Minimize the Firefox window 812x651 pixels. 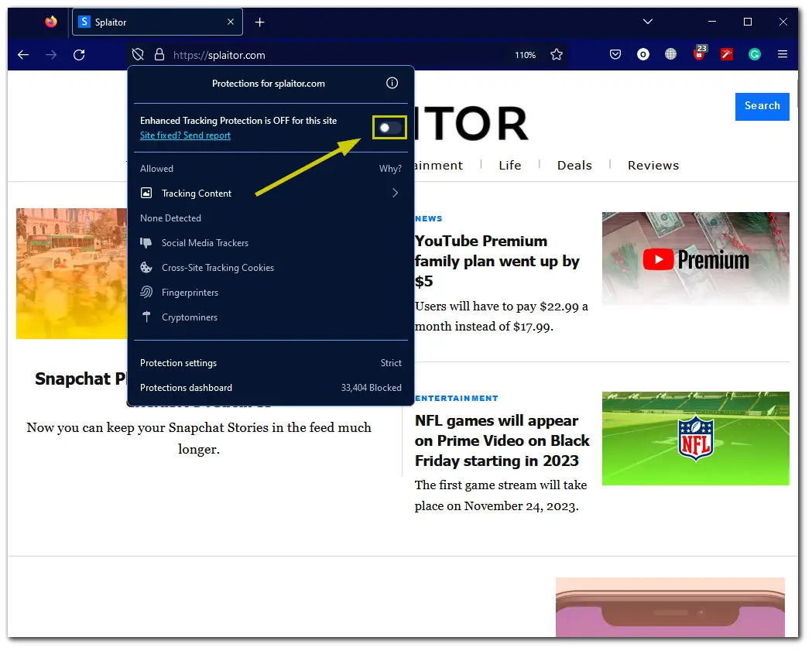click(x=712, y=22)
